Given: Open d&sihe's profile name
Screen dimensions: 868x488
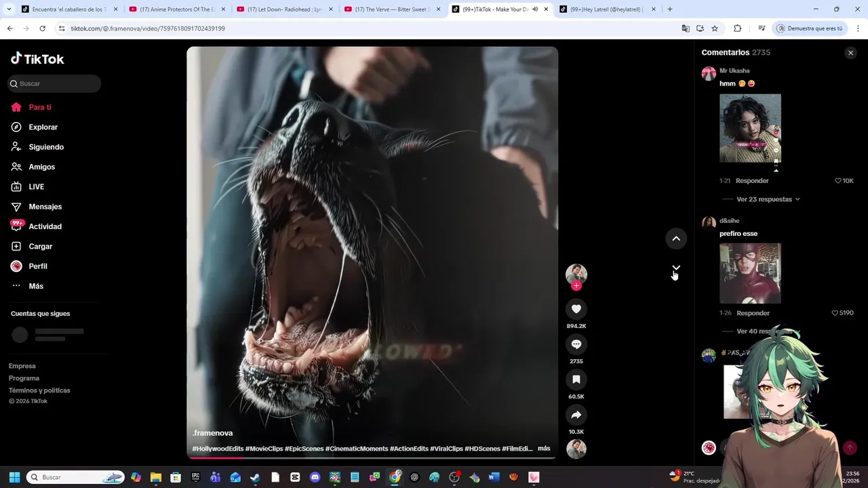Looking at the screenshot, I should pyautogui.click(x=729, y=221).
